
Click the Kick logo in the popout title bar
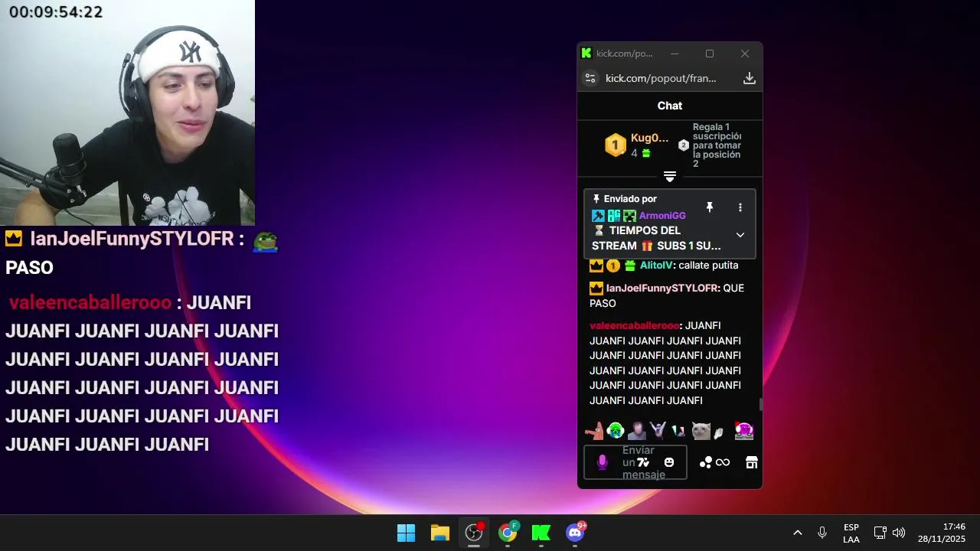point(586,53)
